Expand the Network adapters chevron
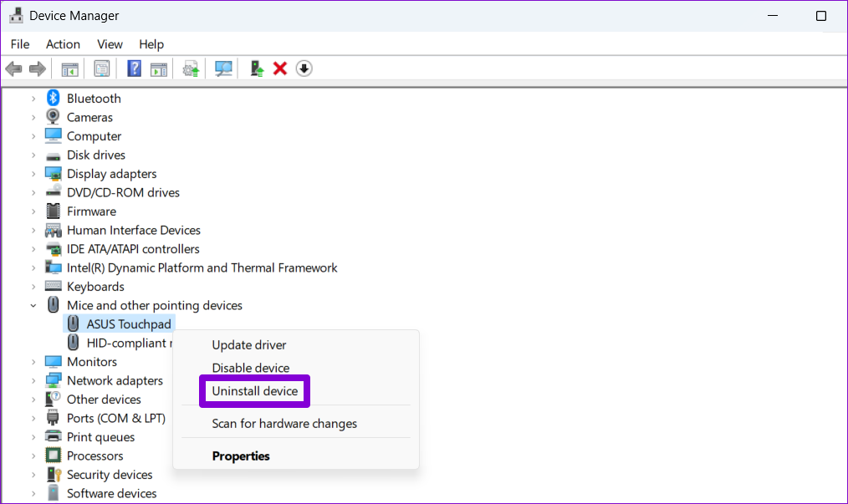 tap(33, 381)
